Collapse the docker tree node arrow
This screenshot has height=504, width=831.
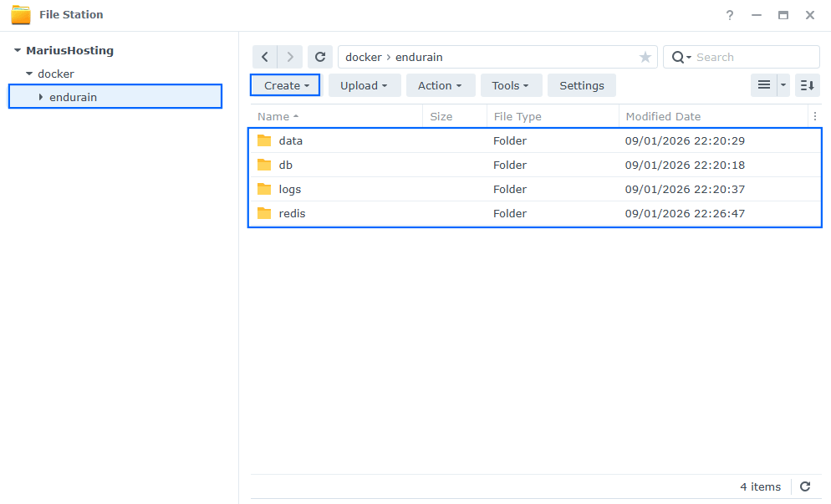coord(29,74)
